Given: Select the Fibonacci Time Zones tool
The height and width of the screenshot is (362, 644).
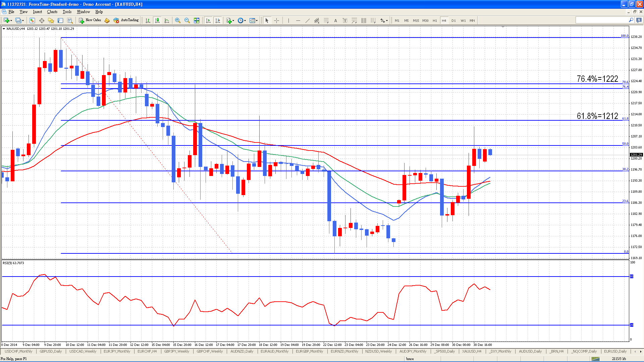Looking at the screenshot, I should (x=373, y=20).
